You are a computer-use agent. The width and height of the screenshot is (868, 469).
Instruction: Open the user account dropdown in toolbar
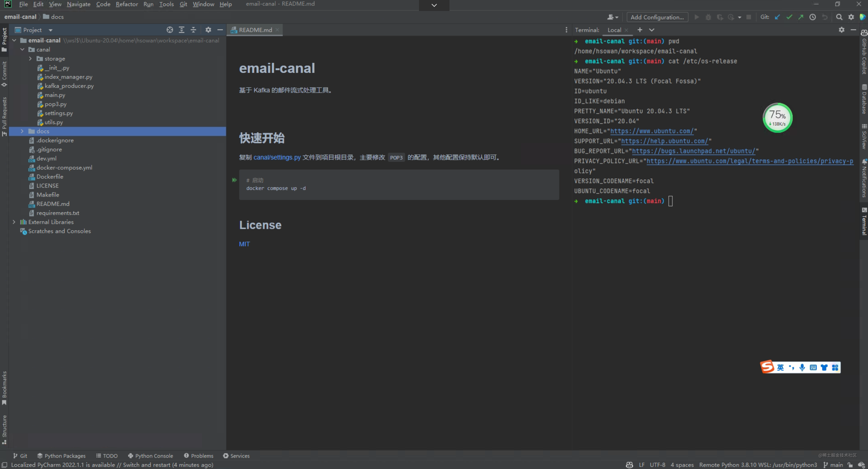pyautogui.click(x=613, y=17)
